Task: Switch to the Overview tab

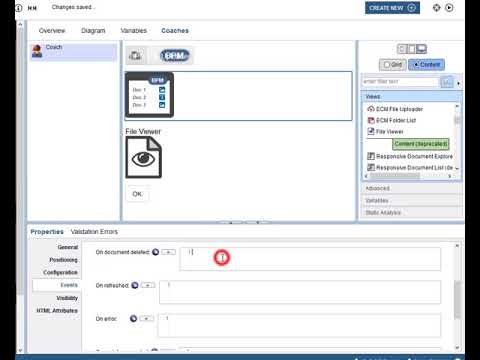Action: (52, 31)
